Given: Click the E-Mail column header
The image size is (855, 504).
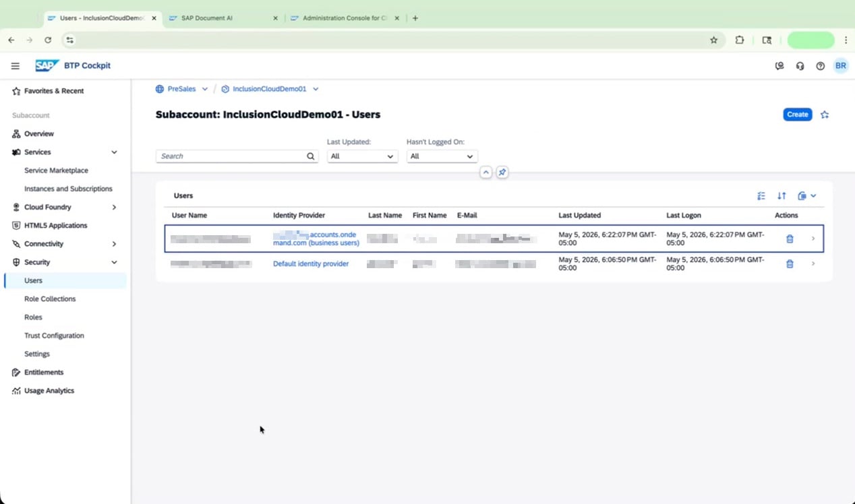Looking at the screenshot, I should point(467,216).
